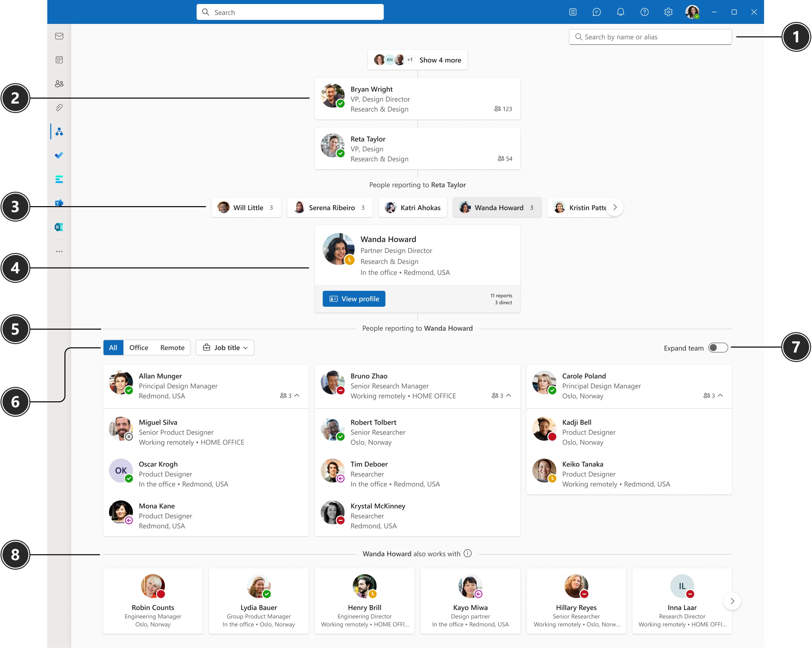This screenshot has width=812, height=648.
Task: Click the tasks/checkmark icon in sidebar
Action: 60,155
